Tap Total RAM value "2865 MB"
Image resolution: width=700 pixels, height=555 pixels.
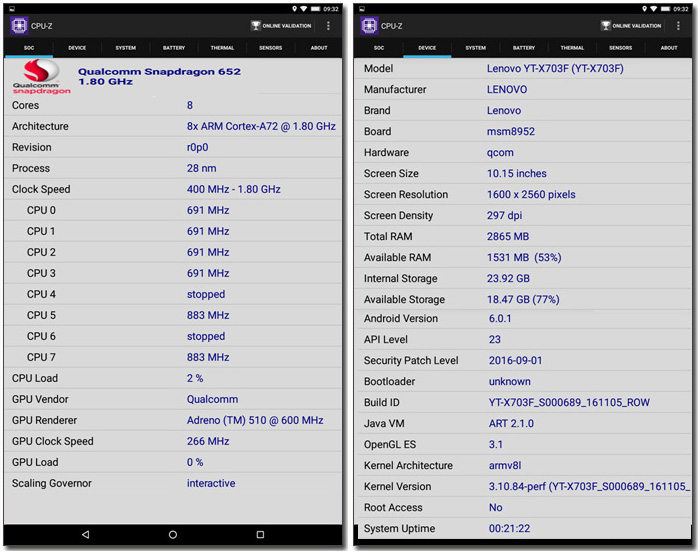tap(508, 237)
